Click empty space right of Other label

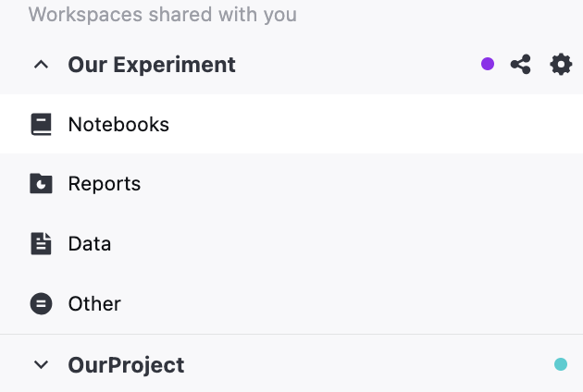point(370,303)
